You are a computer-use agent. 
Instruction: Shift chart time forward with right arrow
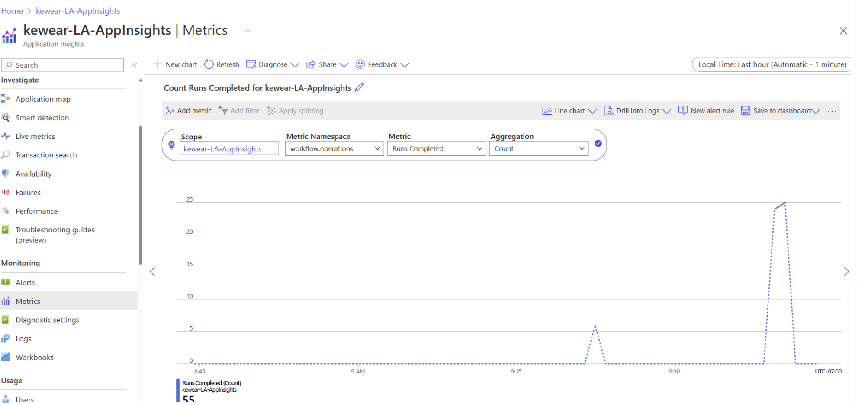tap(846, 272)
